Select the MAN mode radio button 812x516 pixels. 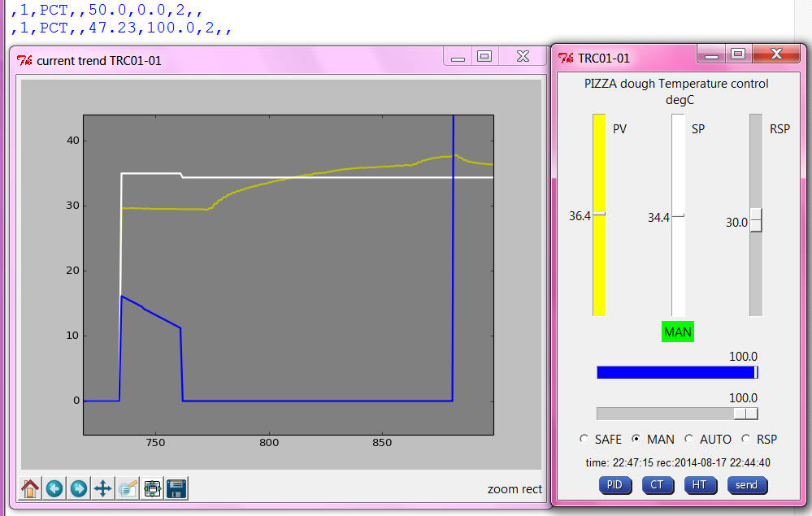636,440
